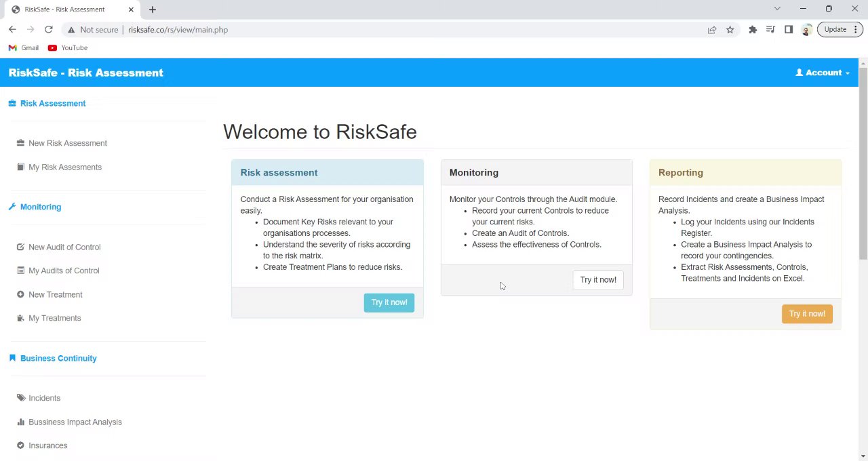Select the Monitoring section heading in sidebar
Image resolution: width=868 pixels, height=461 pixels.
(x=41, y=207)
